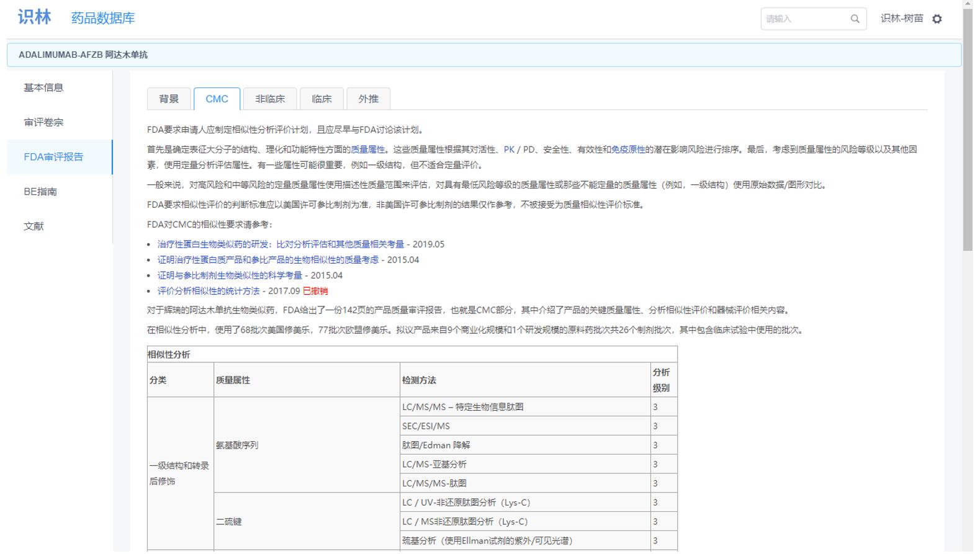Click the 肽图/Edman 降解 cell

tap(525, 445)
